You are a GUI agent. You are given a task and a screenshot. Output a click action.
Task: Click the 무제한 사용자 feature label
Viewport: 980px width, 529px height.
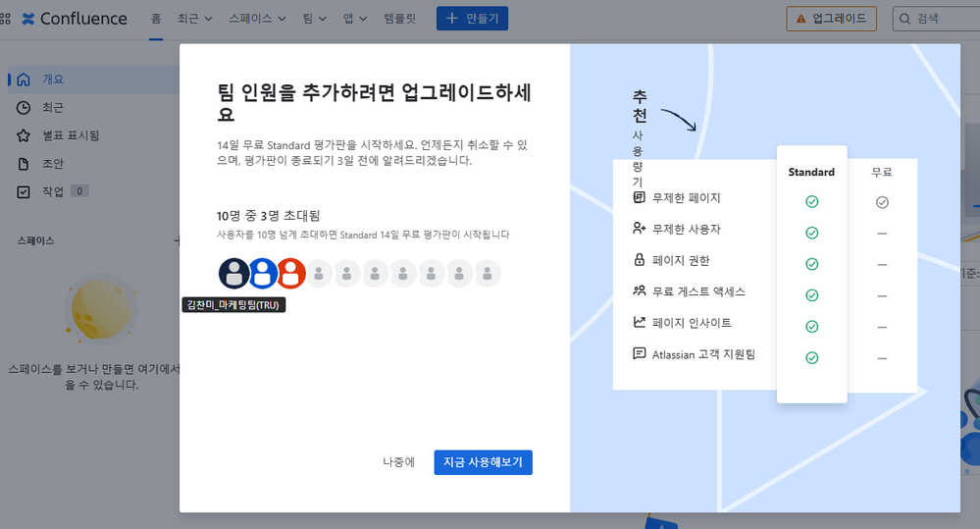687,230
